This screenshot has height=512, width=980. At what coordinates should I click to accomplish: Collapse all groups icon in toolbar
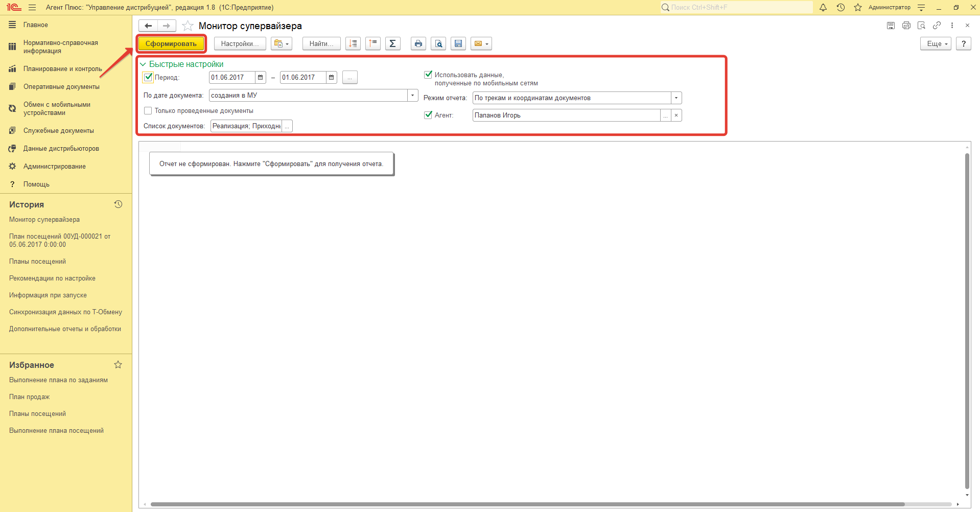pos(373,43)
